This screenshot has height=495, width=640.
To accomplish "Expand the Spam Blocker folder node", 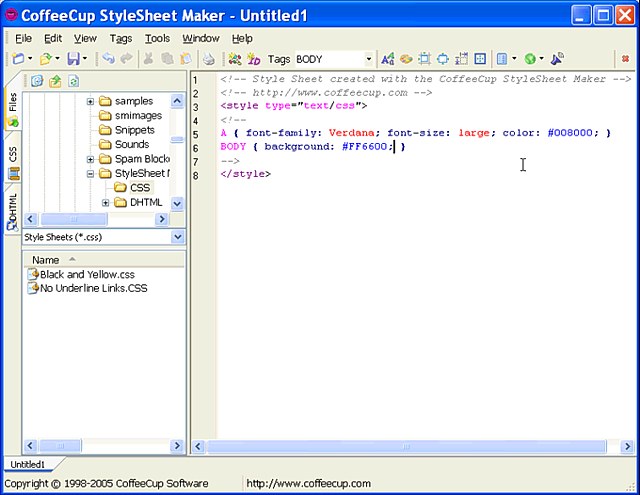I will tap(90, 159).
